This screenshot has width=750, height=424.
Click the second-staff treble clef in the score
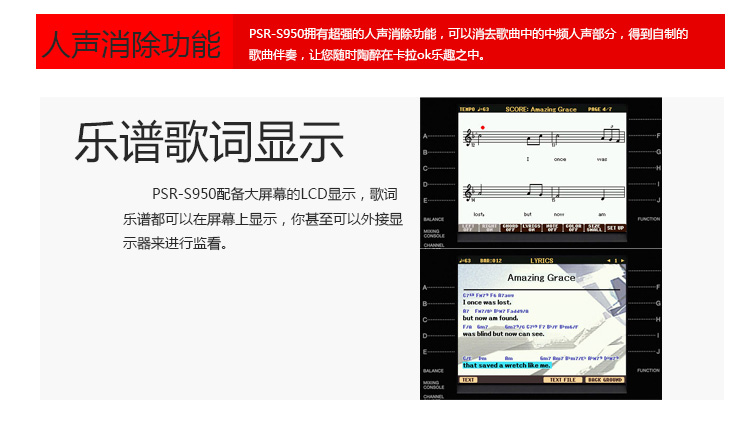coord(468,192)
